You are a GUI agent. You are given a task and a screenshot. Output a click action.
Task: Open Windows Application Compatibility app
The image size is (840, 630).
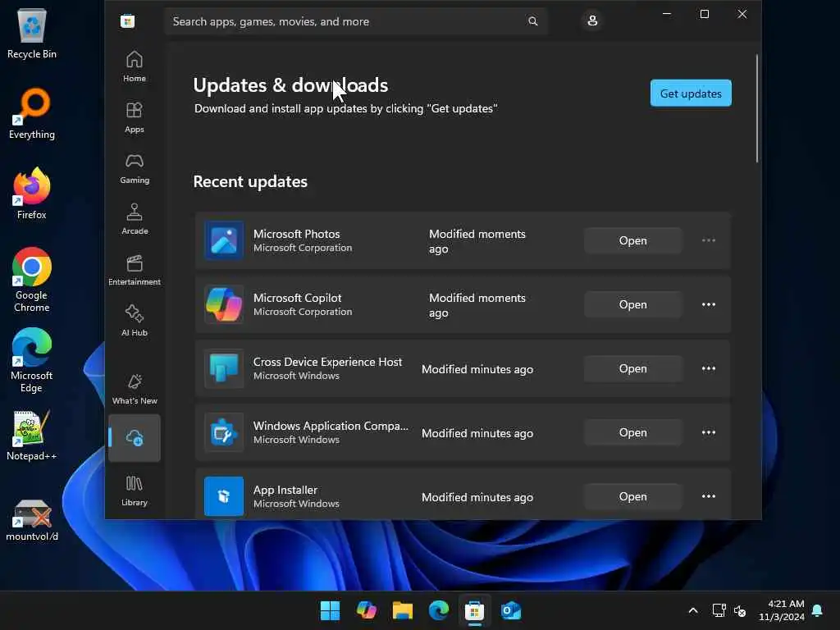(x=632, y=432)
